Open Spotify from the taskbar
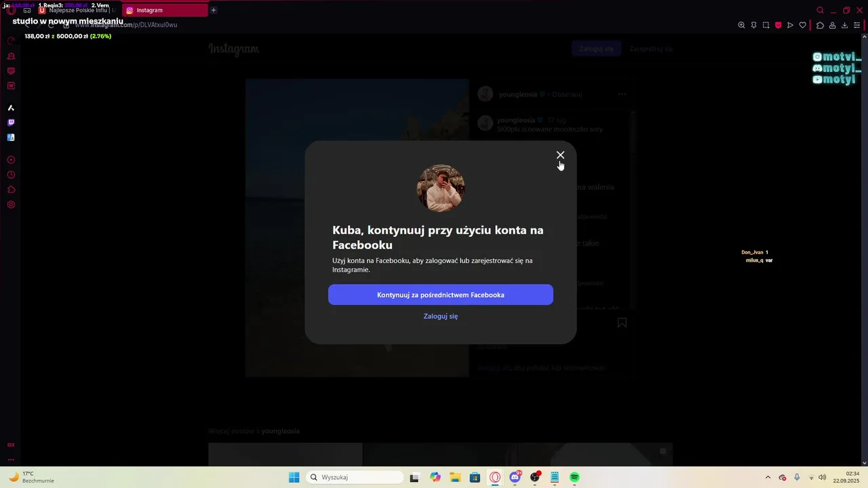 [574, 477]
